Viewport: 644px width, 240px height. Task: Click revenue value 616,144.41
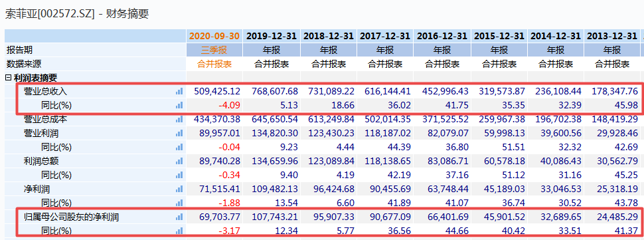pyautogui.click(x=388, y=91)
